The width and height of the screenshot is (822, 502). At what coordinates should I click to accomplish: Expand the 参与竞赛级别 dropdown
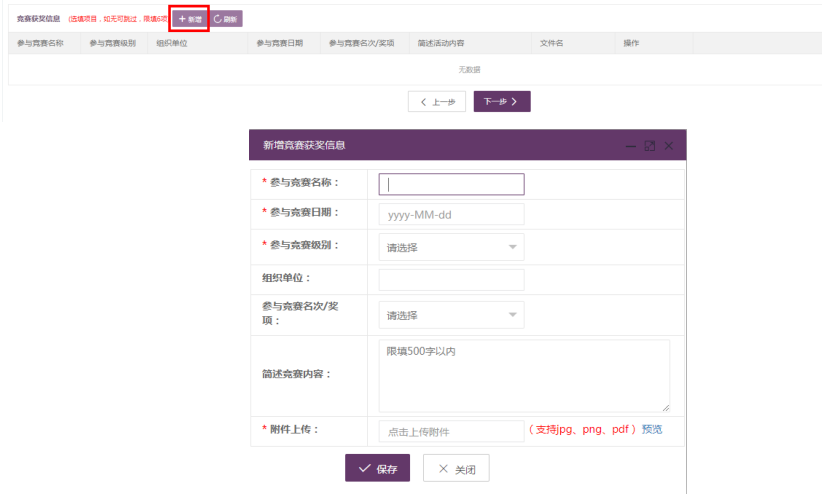pyautogui.click(x=451, y=247)
